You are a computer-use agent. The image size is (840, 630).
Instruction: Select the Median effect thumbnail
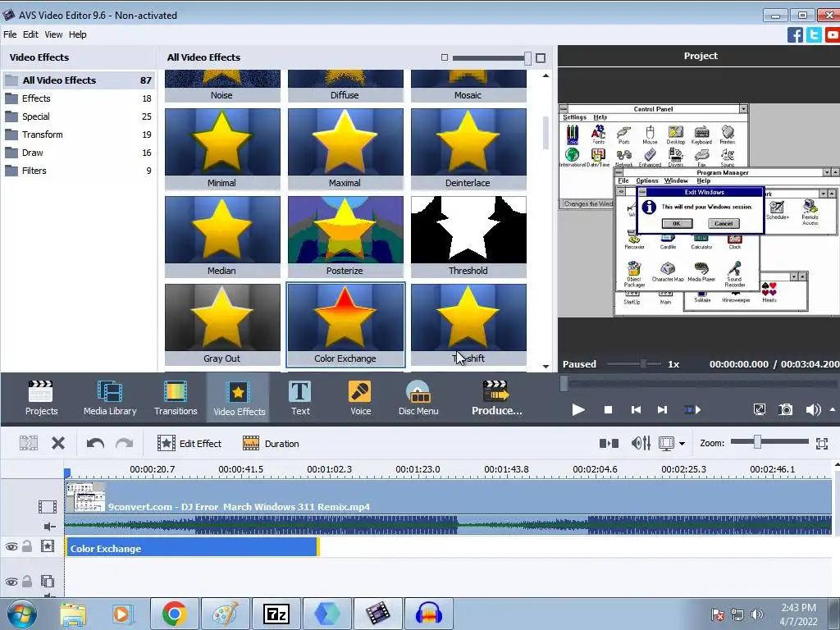coord(222,236)
